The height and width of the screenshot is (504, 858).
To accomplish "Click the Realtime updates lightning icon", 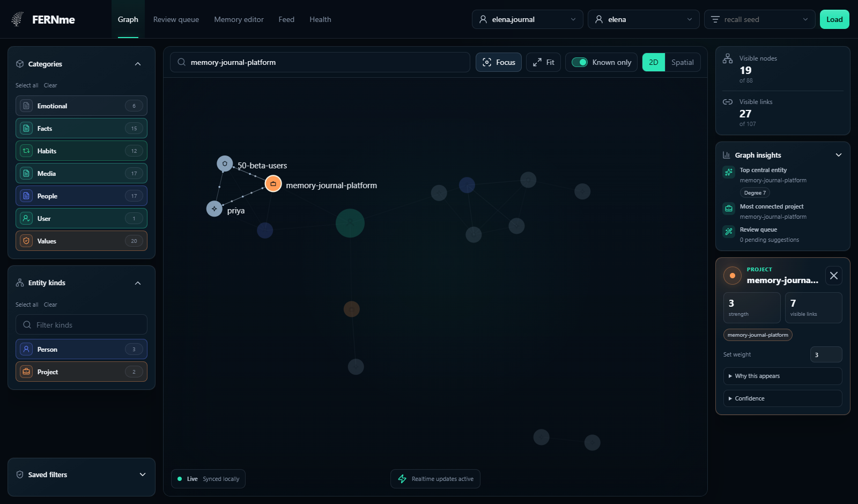I will click(402, 479).
